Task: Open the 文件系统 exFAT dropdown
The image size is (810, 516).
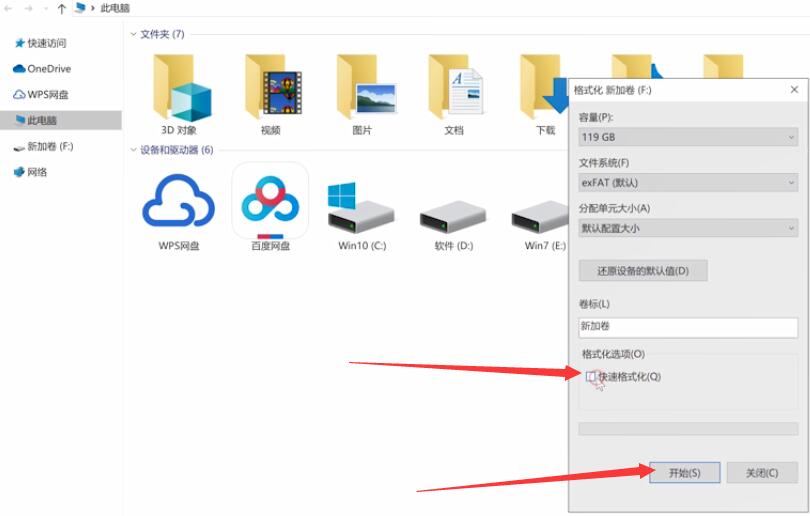Action: tap(688, 182)
